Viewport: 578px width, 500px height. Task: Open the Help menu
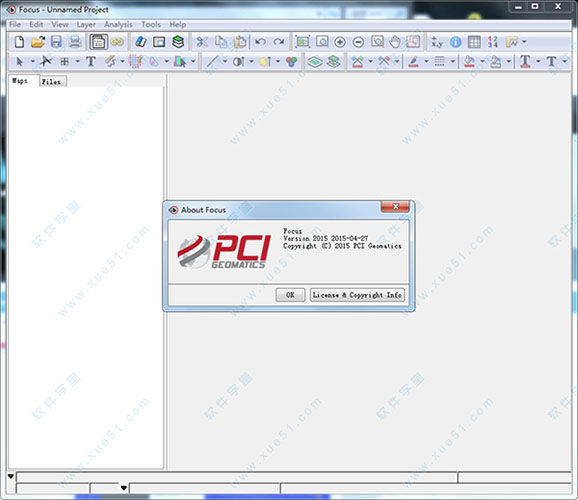[177, 24]
